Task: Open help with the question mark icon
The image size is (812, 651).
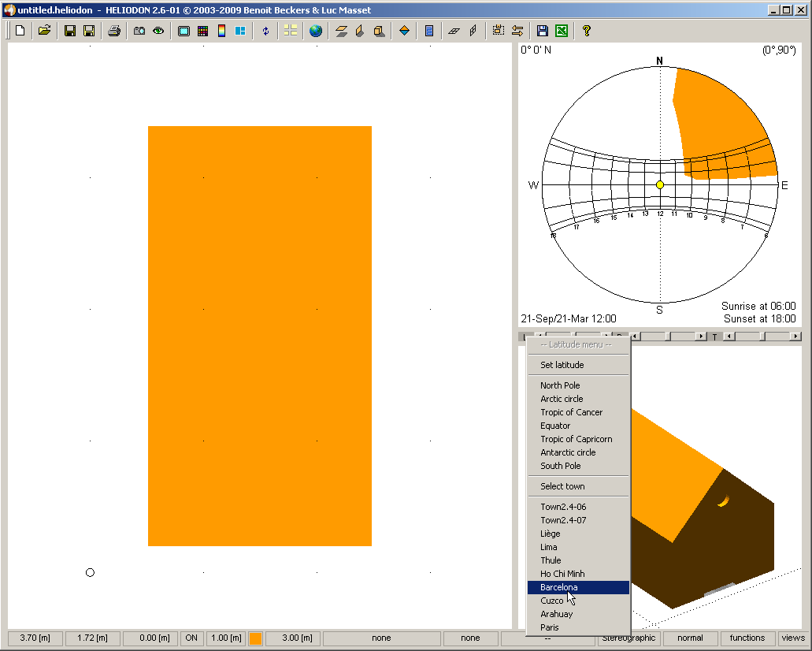Action: point(586,31)
